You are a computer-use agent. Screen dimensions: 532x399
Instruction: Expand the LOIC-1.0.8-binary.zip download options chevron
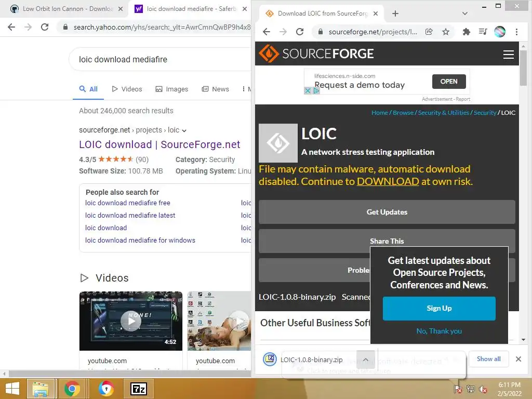coord(365,360)
